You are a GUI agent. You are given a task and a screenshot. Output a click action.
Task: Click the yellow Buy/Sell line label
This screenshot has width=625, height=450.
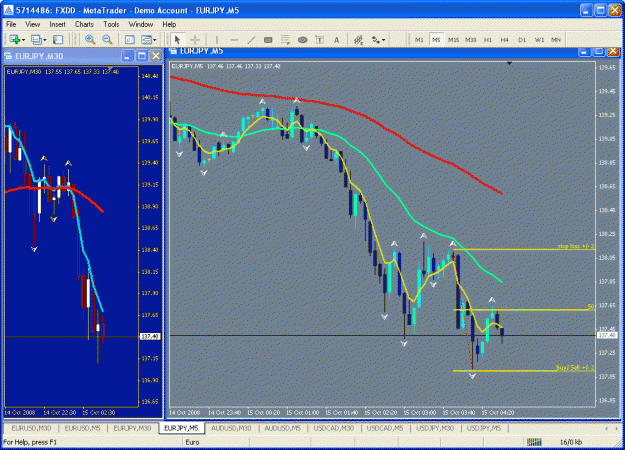pos(575,367)
